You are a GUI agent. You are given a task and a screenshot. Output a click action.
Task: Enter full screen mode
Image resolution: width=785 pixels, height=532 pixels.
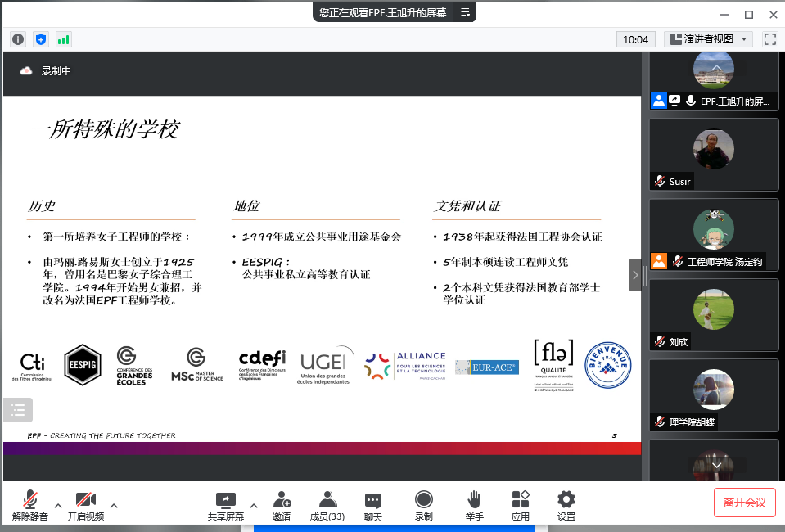click(x=769, y=39)
